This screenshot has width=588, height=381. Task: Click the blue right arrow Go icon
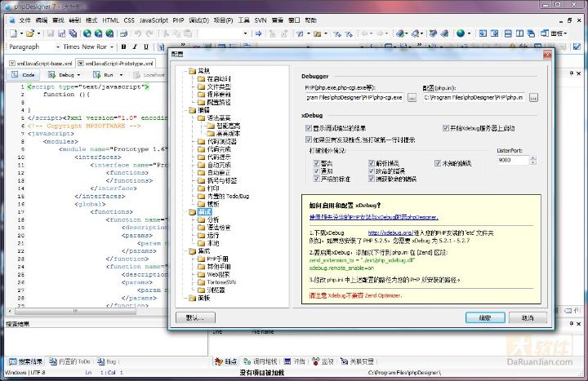tap(258, 33)
